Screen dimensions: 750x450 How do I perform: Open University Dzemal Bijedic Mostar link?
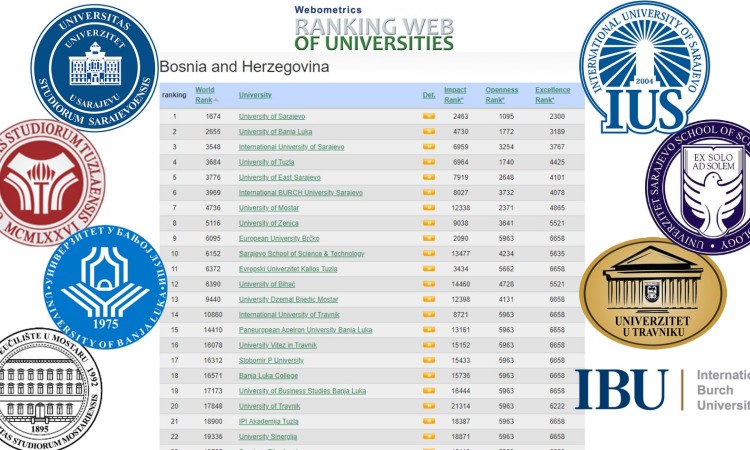288,299
